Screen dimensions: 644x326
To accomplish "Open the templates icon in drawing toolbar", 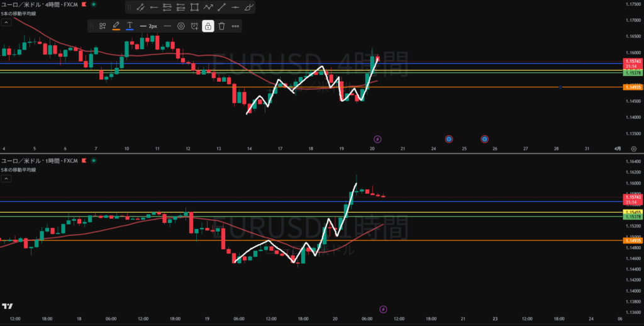I will pos(103,26).
